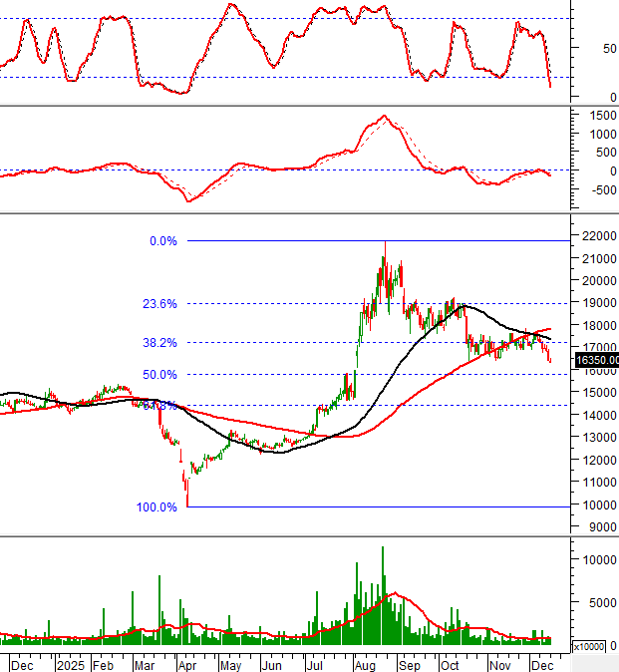The image size is (619, 672).
Task: Select the 1500 value on MACD axis
Action: tap(600, 116)
